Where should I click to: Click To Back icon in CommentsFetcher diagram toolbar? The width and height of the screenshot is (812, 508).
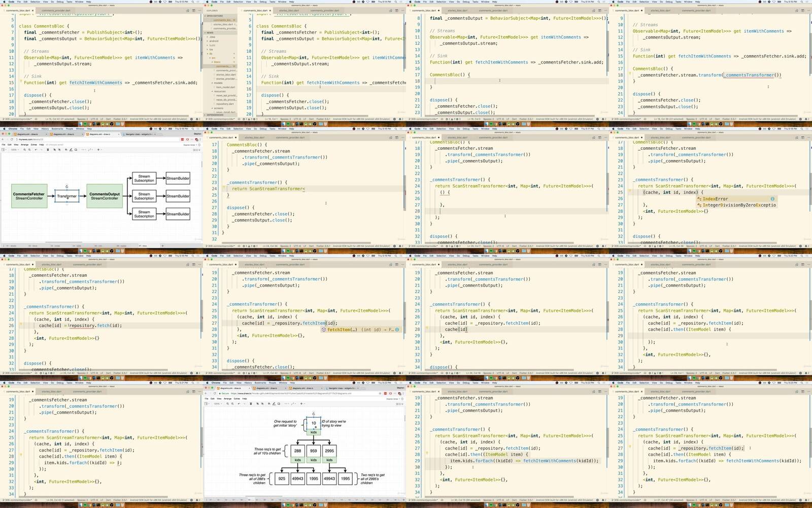pos(59,149)
